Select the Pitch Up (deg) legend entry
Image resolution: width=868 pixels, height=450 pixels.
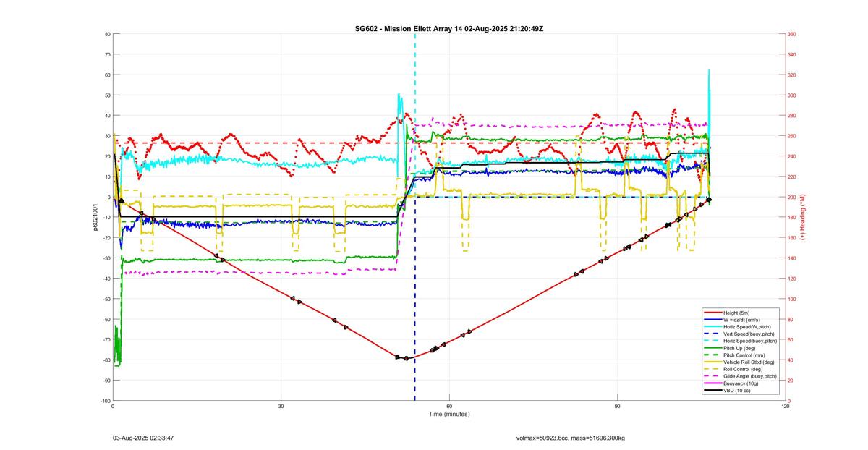pyautogui.click(x=741, y=348)
